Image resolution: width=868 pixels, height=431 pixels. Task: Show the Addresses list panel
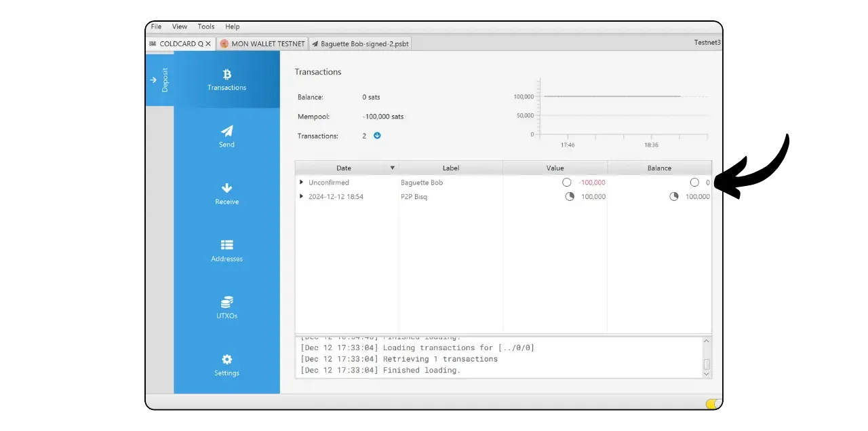click(226, 250)
